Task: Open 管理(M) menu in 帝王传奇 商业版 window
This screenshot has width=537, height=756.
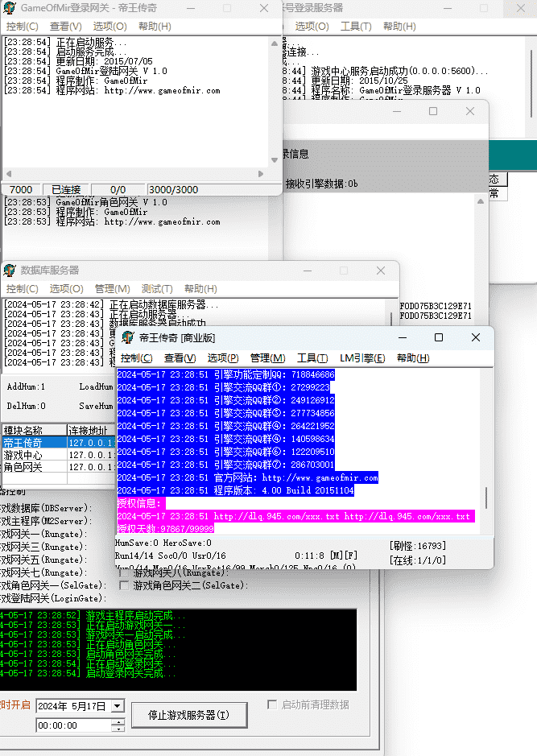Action: (x=267, y=358)
